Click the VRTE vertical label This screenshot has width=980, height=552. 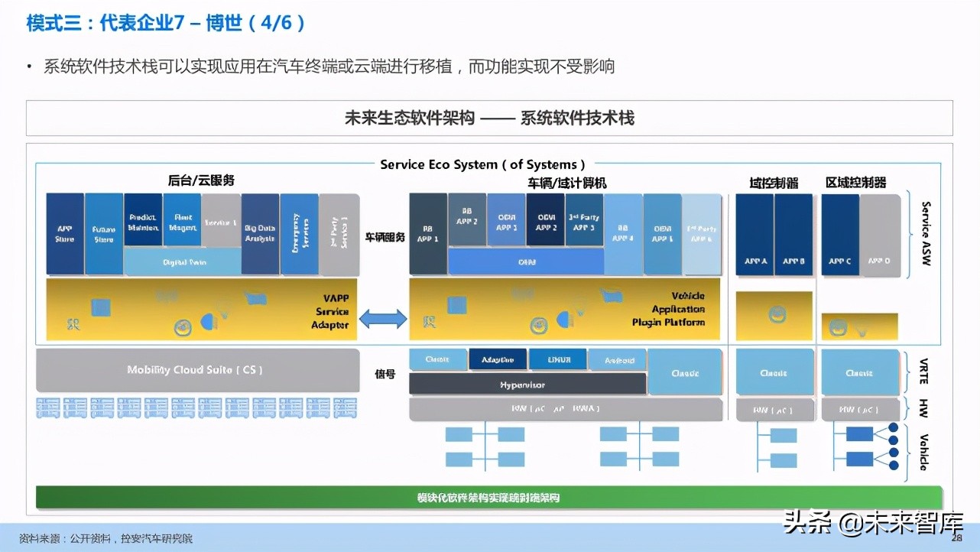[x=924, y=371]
